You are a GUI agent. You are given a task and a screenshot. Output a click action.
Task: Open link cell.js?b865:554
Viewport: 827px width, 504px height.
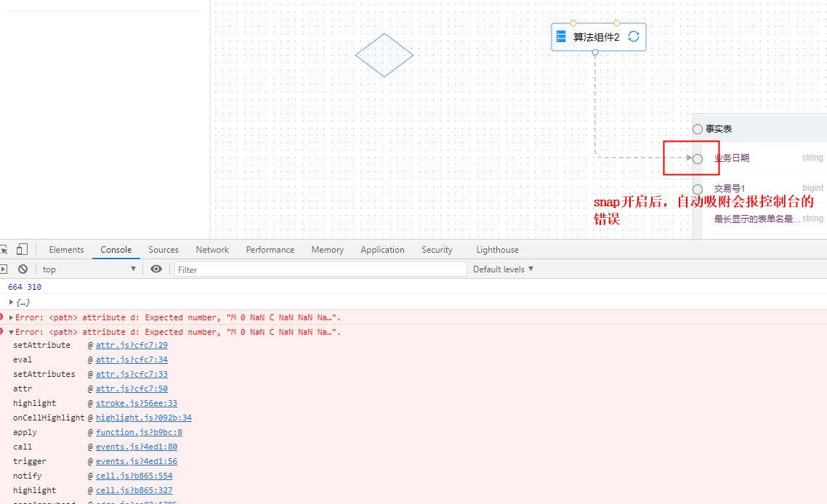point(134,476)
